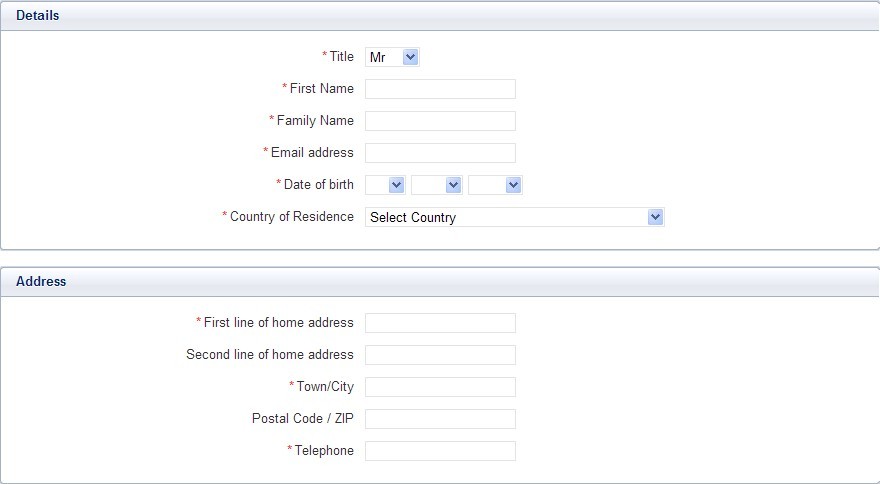The image size is (880, 484).
Task: Click the First Name text field
Action: click(440, 89)
